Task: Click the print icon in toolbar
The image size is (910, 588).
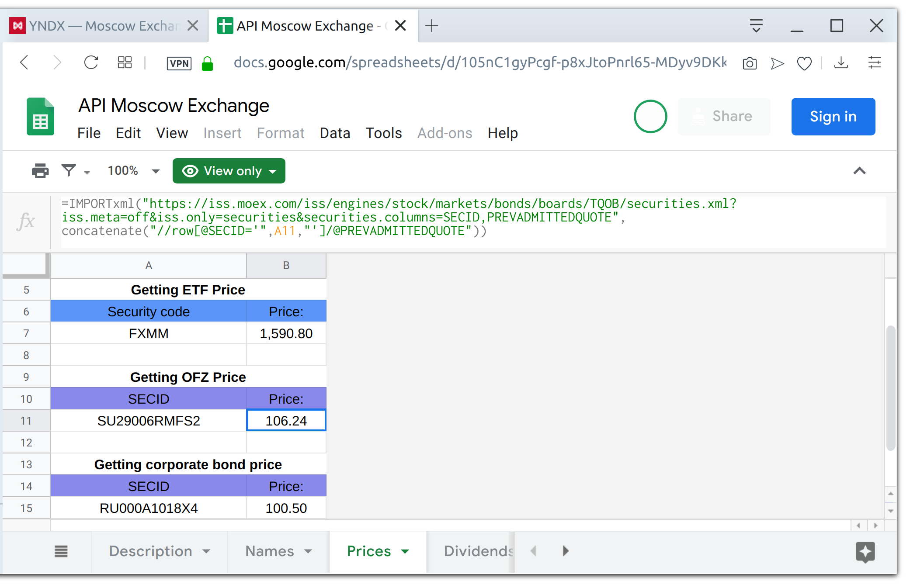Action: [x=40, y=171]
